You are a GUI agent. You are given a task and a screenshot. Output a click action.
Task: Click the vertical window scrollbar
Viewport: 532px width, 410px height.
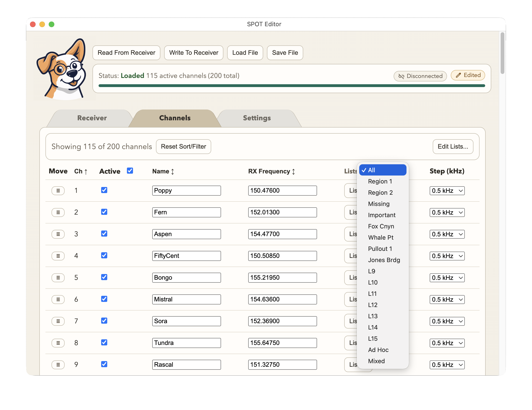502,53
